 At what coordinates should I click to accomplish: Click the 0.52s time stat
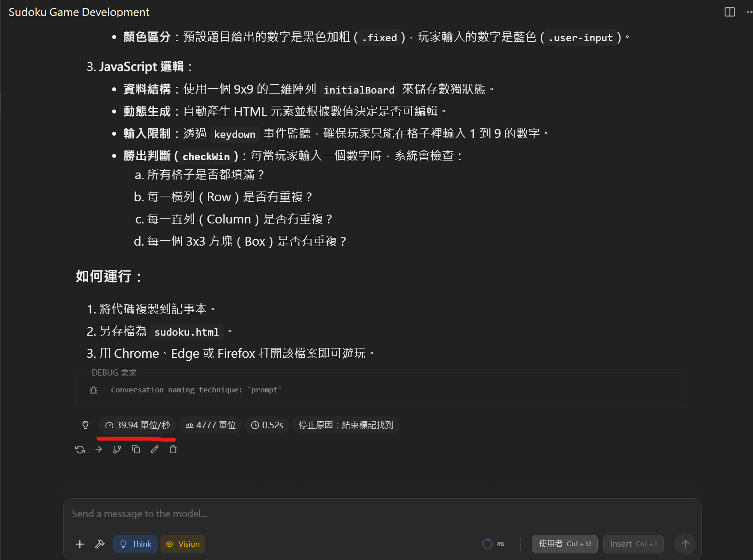[x=267, y=425]
